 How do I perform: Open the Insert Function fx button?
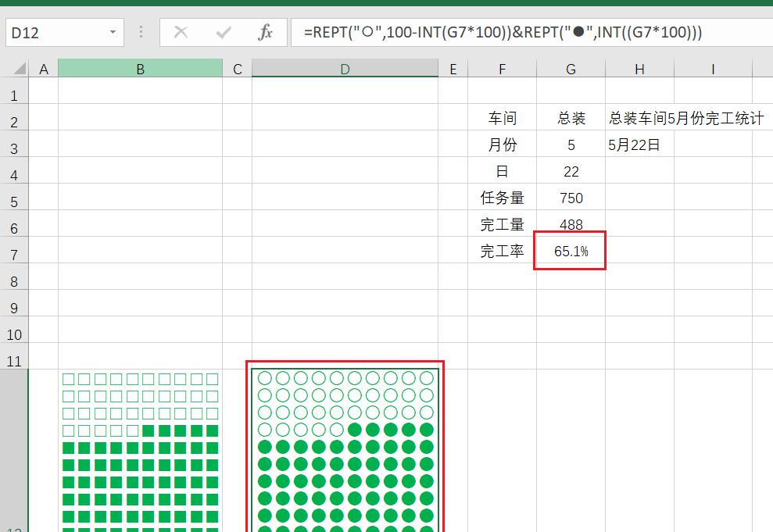tap(265, 33)
